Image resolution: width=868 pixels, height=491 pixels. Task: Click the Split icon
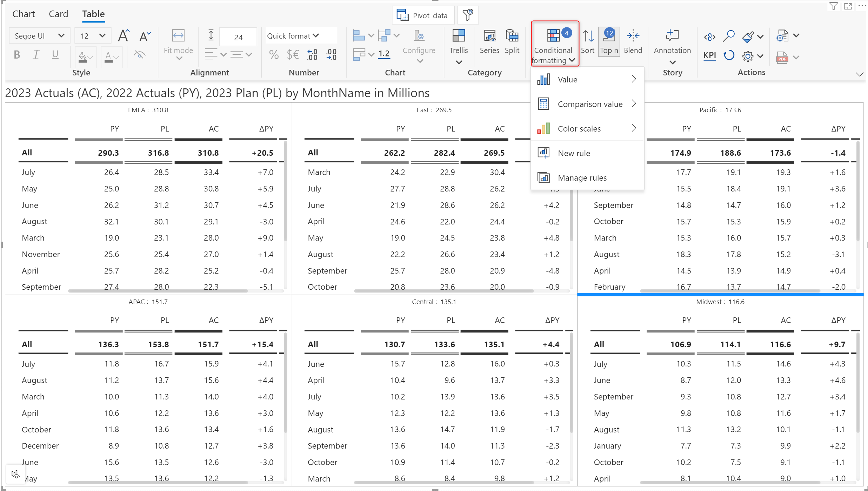point(512,36)
